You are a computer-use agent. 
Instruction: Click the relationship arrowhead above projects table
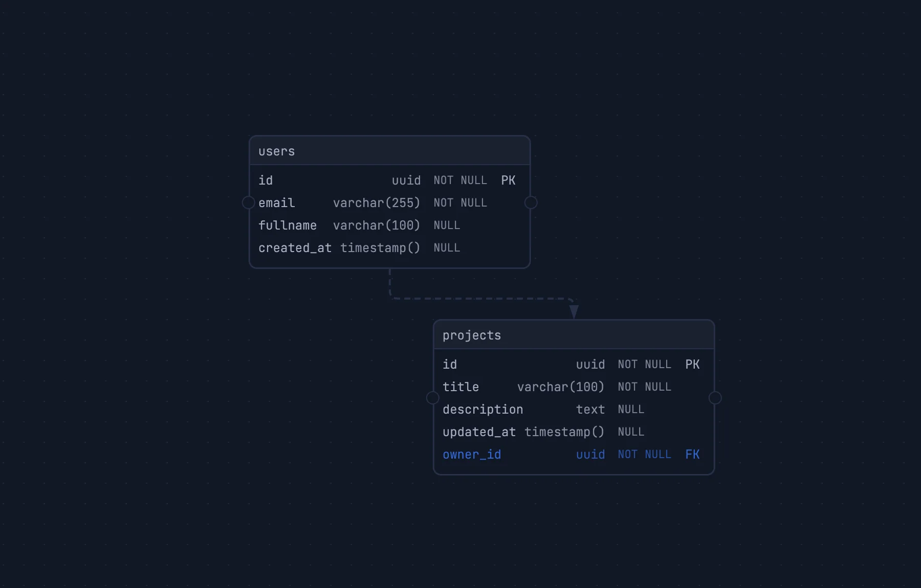pyautogui.click(x=574, y=309)
